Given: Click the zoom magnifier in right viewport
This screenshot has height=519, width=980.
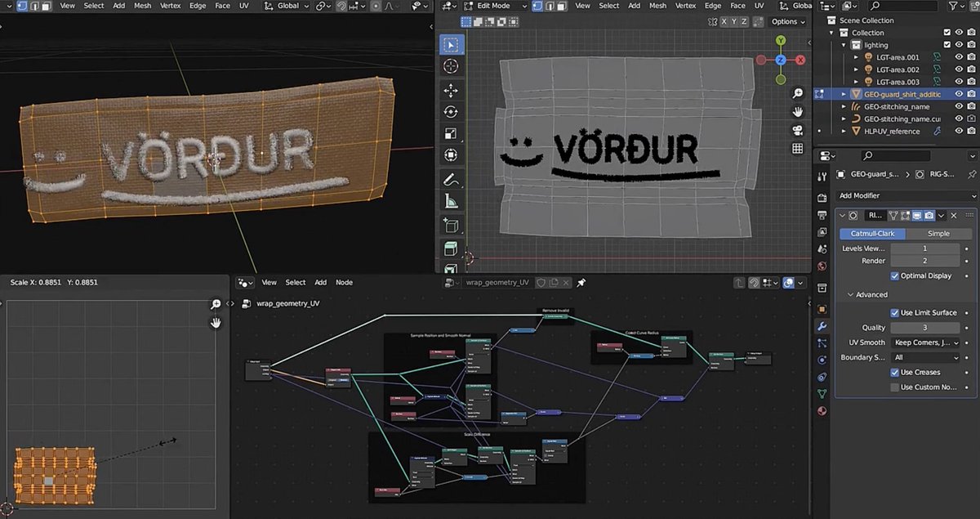Looking at the screenshot, I should coord(798,93).
